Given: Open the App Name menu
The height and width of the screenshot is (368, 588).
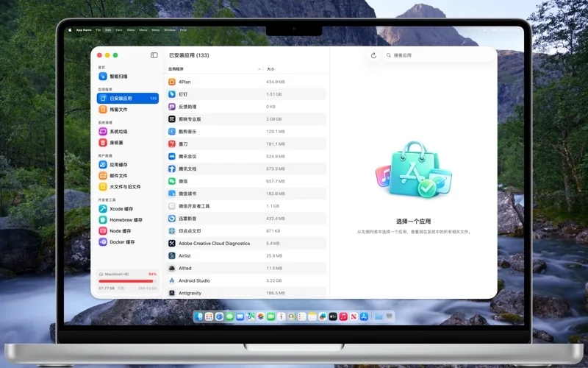Looking at the screenshot, I should (x=84, y=29).
